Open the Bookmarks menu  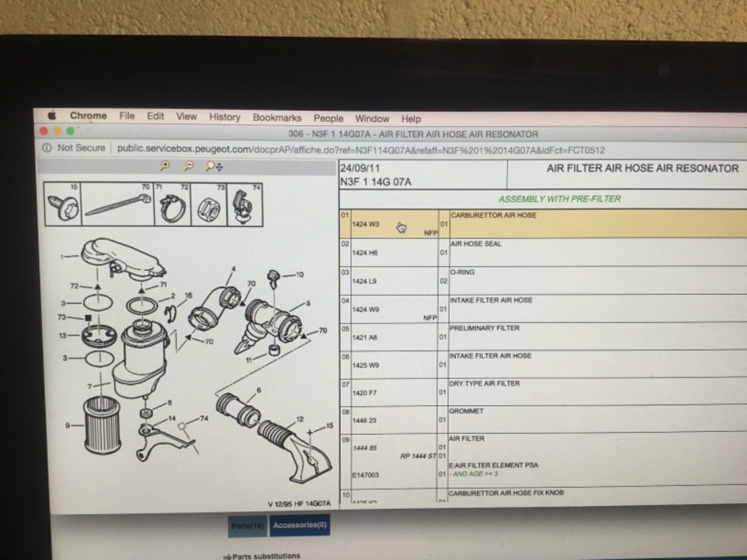pyautogui.click(x=277, y=118)
